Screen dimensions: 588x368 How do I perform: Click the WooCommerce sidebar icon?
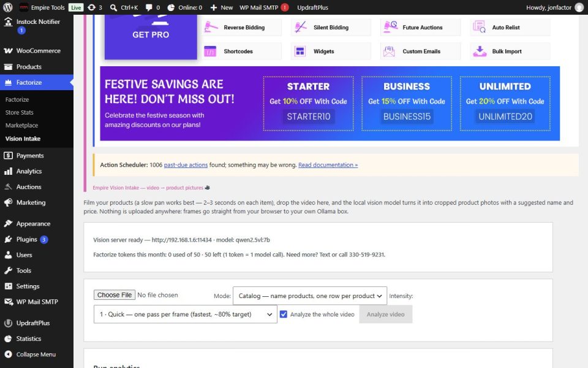[8, 51]
